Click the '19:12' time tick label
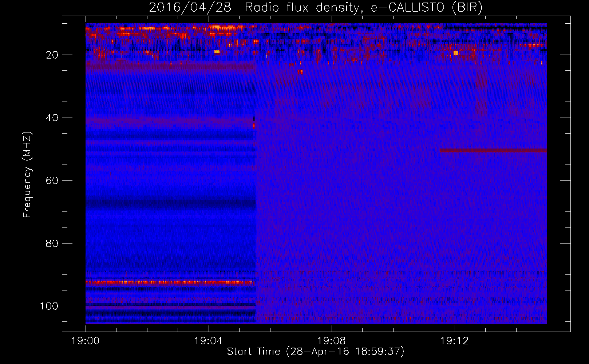 click(455, 341)
